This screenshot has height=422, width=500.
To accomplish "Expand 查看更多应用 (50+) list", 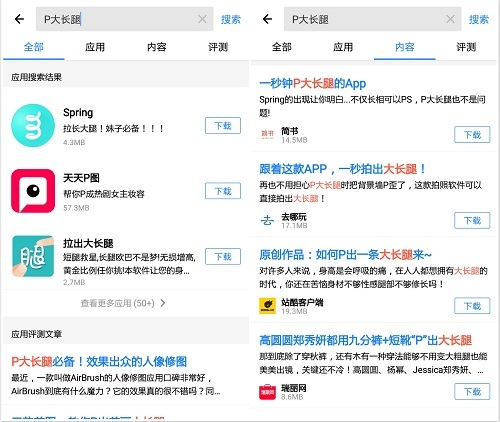I will click(x=123, y=303).
